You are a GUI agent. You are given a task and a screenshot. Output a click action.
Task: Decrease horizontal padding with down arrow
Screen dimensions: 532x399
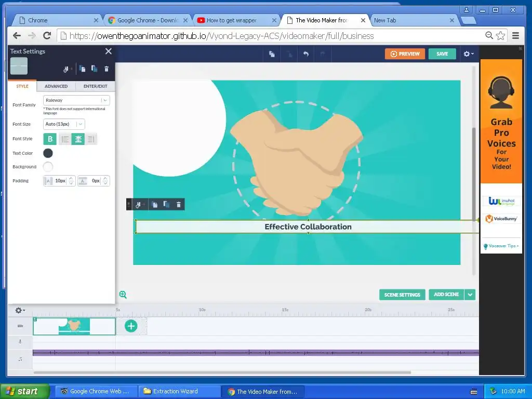[x=71, y=183]
